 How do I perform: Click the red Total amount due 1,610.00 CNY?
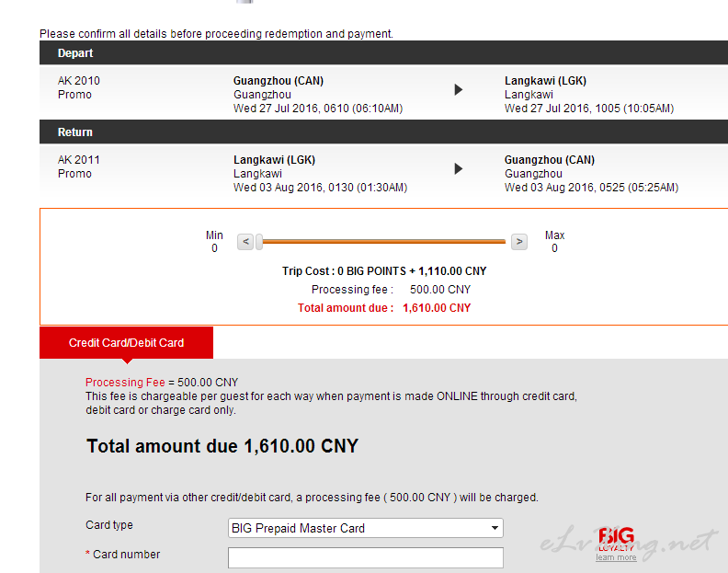[x=384, y=308]
